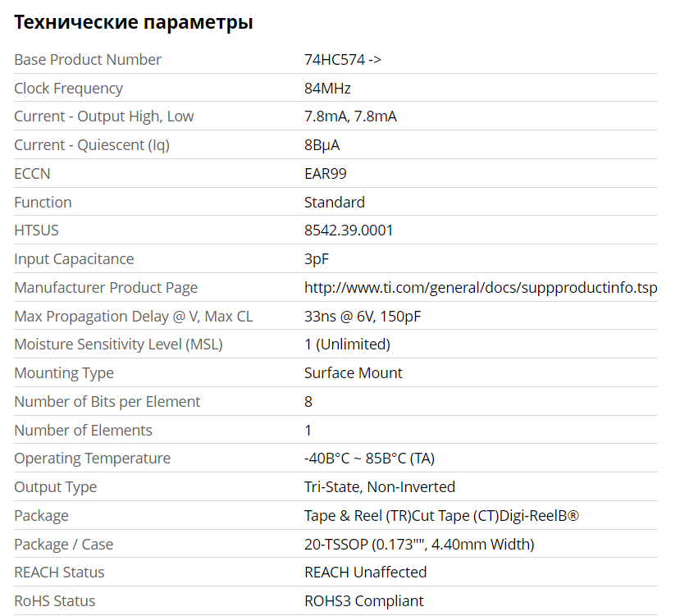
Task: Select the Current - Quiescent (Iq) value
Action: point(322,145)
